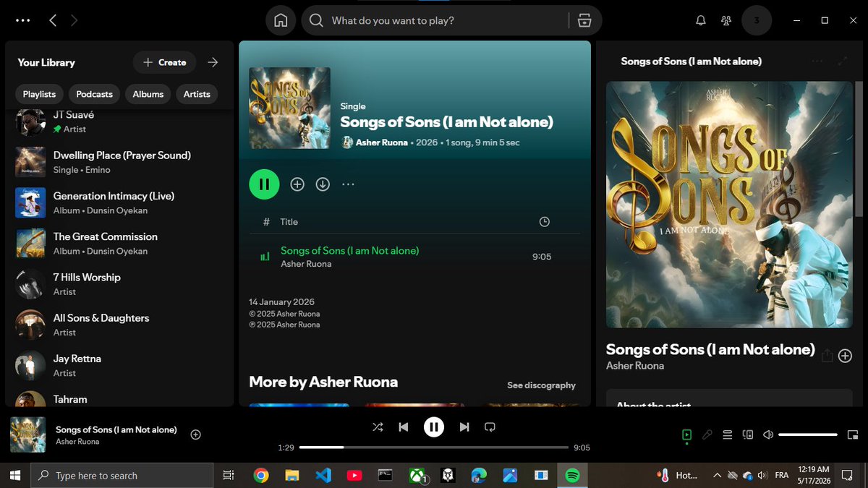
Task: Add to Liked Songs in bottom bar
Action: tap(195, 435)
